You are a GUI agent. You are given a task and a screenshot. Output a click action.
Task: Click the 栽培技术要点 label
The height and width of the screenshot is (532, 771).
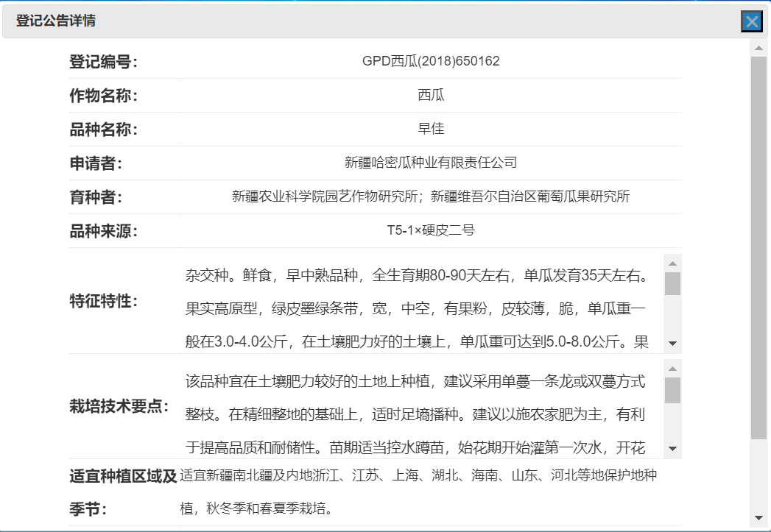(119, 407)
